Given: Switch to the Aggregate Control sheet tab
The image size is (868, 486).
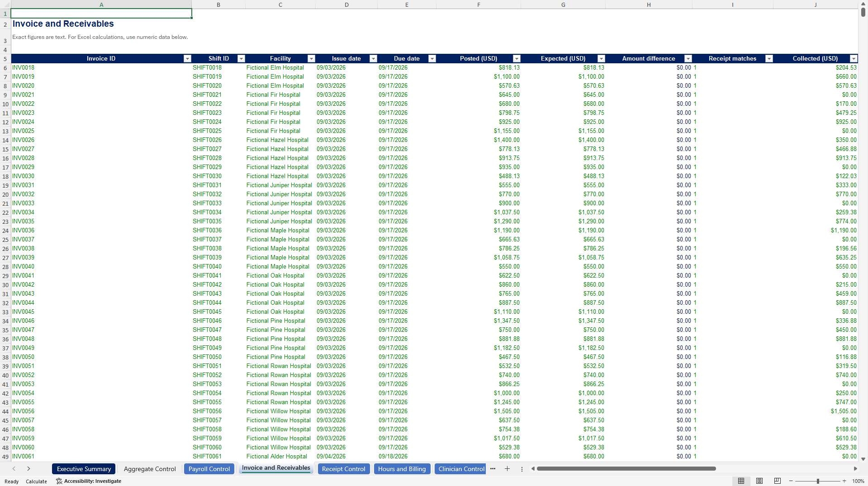Looking at the screenshot, I should coord(150,469).
